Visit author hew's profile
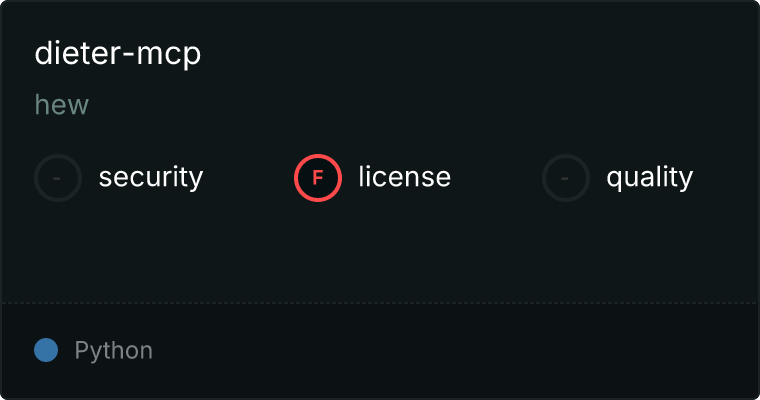 point(62,105)
